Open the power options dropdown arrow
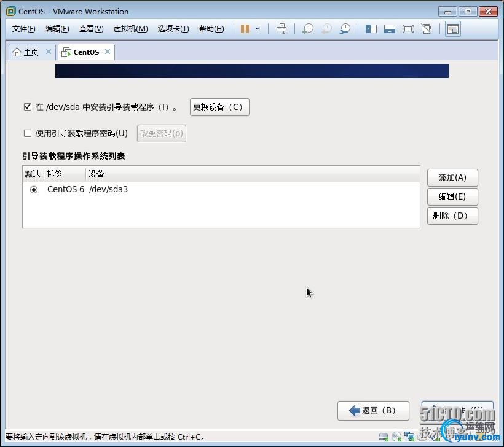This screenshot has height=447, width=504. (x=258, y=29)
